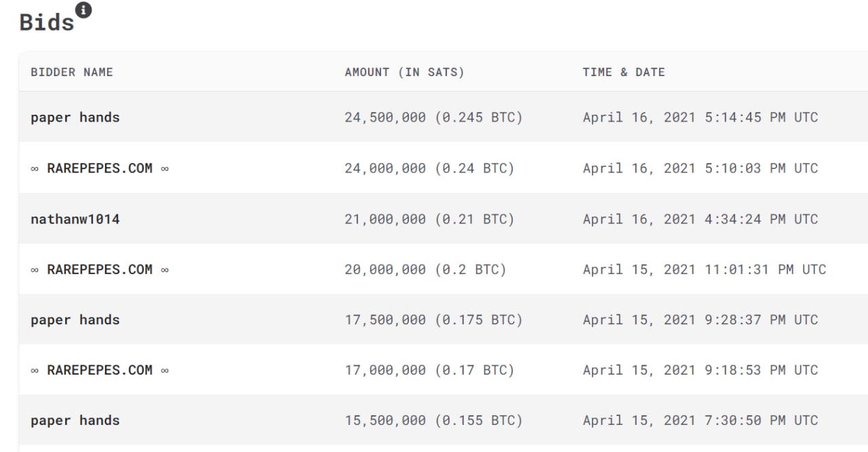The width and height of the screenshot is (868, 452).
Task: Open top paper hands bidder entry
Action: pyautogui.click(x=75, y=117)
